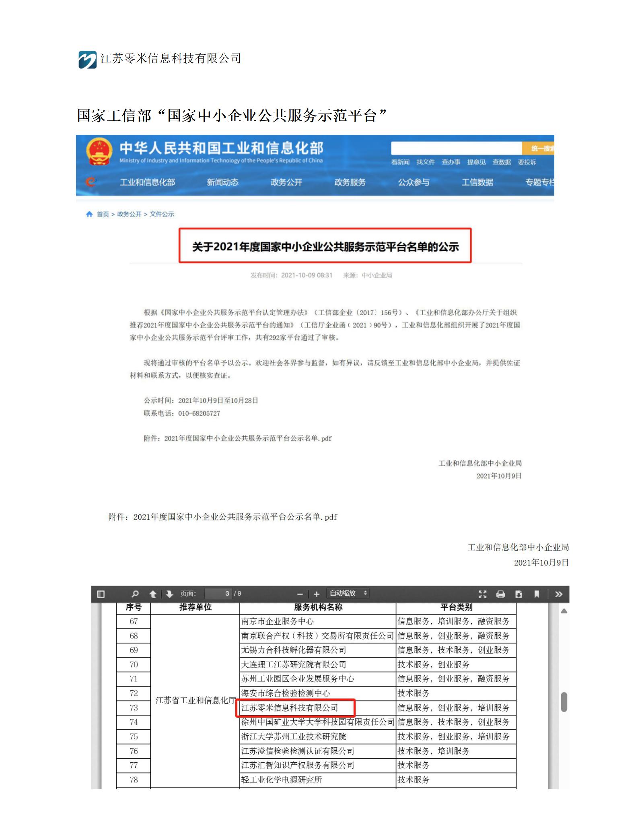
Task: Open more PDF tools chevron menu
Action: (x=559, y=594)
